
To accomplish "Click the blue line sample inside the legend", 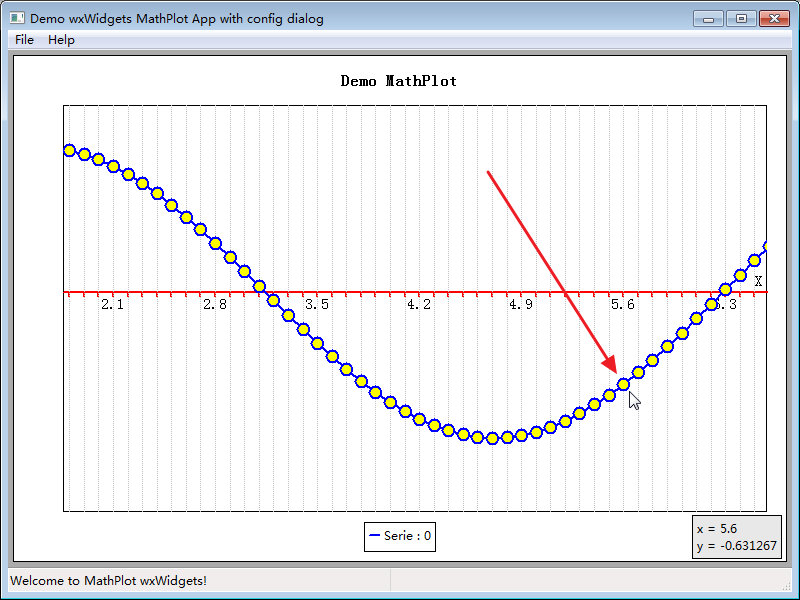I will (374, 536).
